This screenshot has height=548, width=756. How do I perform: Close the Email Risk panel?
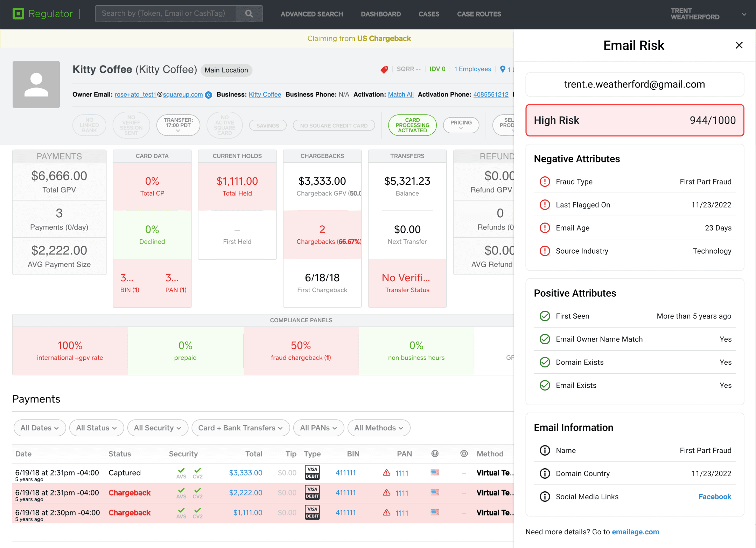739,45
